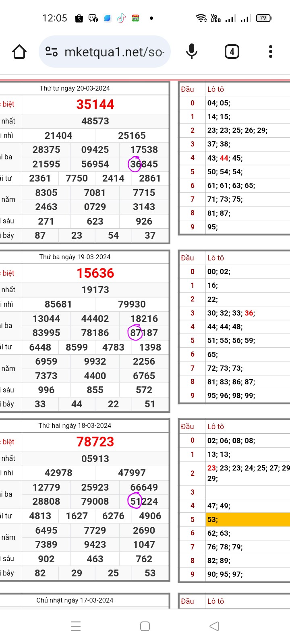Tap sixth prize number 463

[x=95, y=559]
